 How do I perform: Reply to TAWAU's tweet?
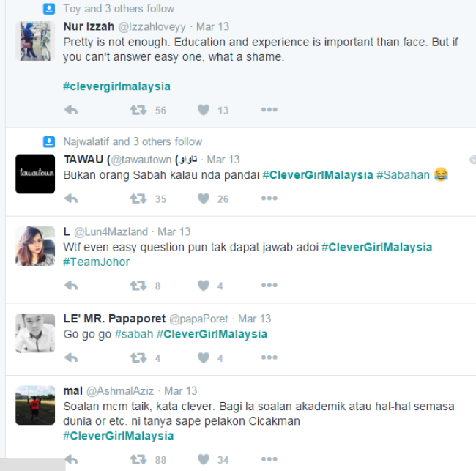(x=71, y=199)
